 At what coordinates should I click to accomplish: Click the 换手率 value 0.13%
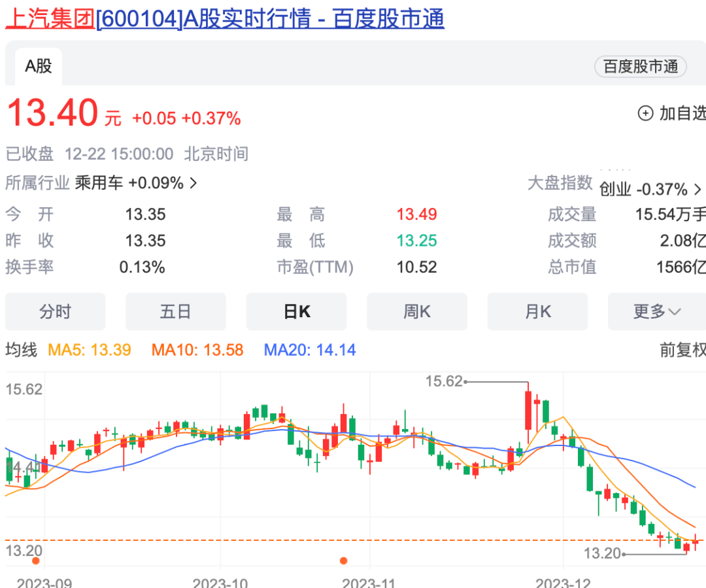(143, 268)
